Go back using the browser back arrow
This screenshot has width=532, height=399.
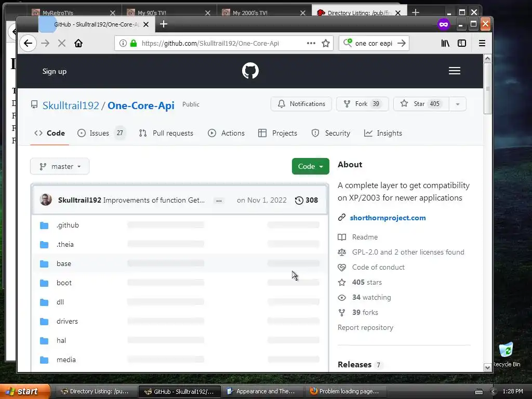coord(28,44)
